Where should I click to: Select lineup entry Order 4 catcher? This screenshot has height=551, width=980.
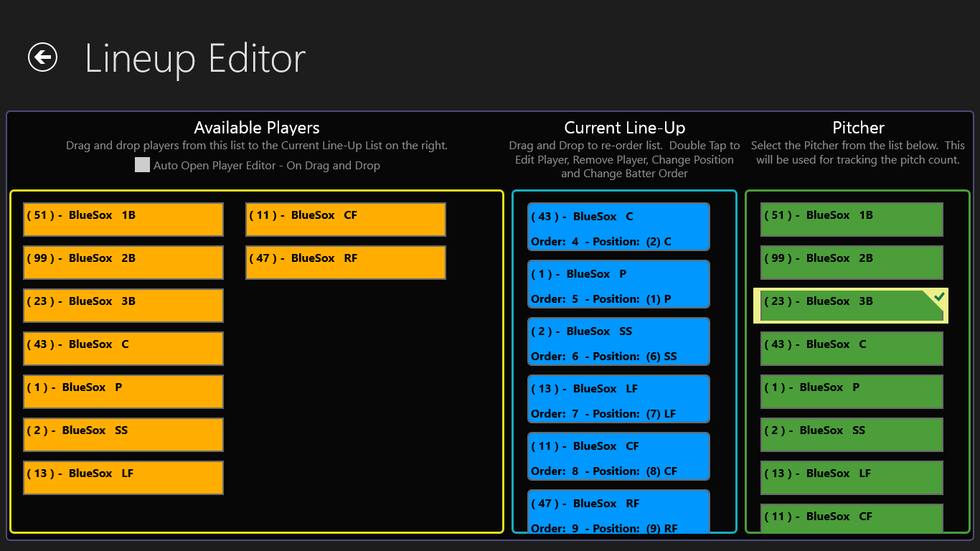tap(618, 227)
